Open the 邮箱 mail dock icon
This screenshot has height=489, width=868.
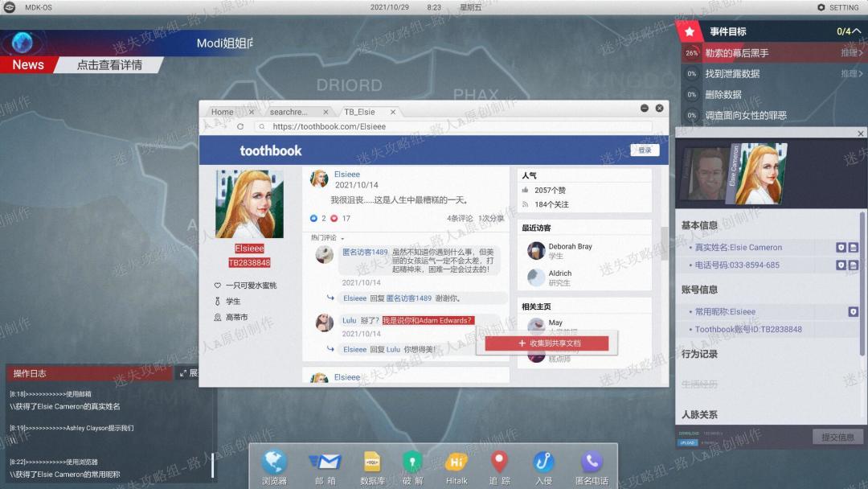325,467
